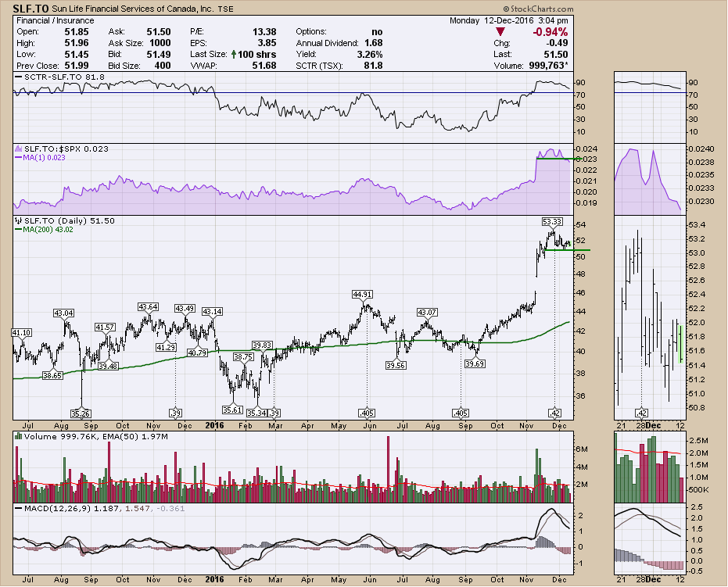
Task: Click the Bid Size value 400
Action: 163,66
